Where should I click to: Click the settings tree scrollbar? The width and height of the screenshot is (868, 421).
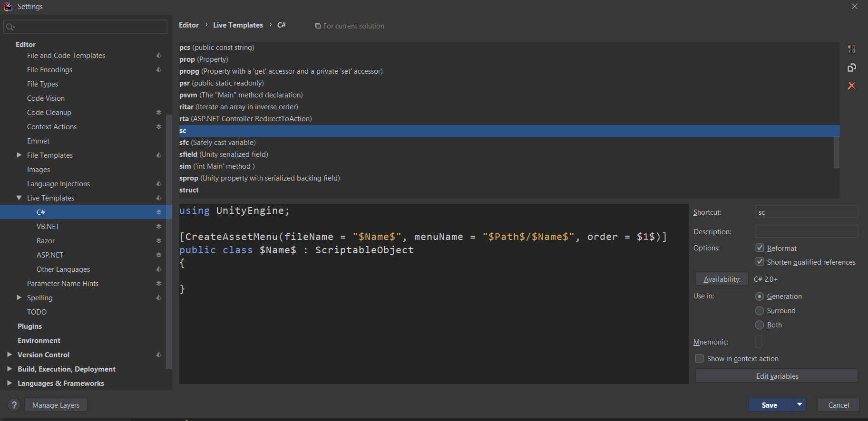169,242
